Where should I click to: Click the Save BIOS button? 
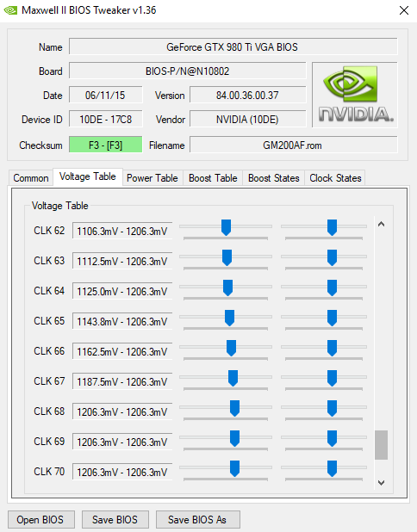115,519
